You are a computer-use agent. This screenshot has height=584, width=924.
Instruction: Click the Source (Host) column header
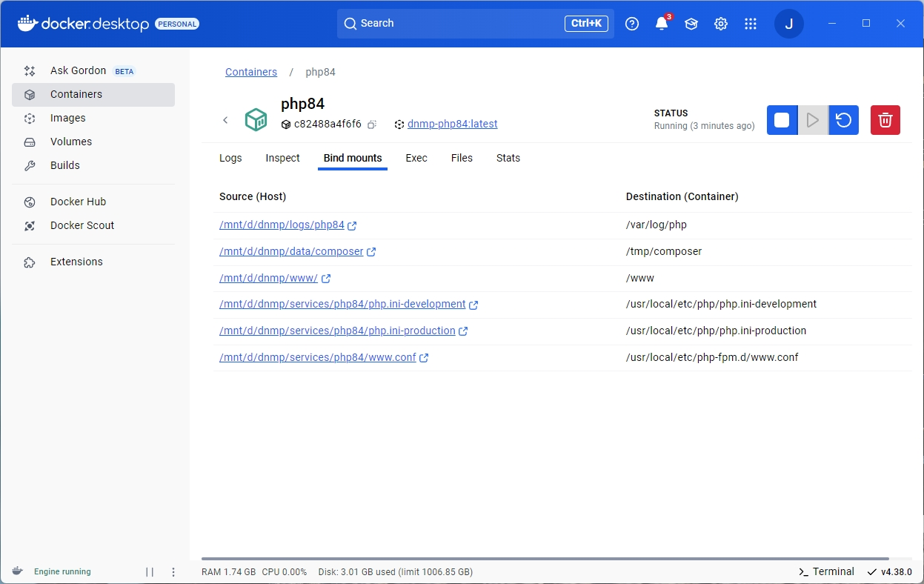253,196
